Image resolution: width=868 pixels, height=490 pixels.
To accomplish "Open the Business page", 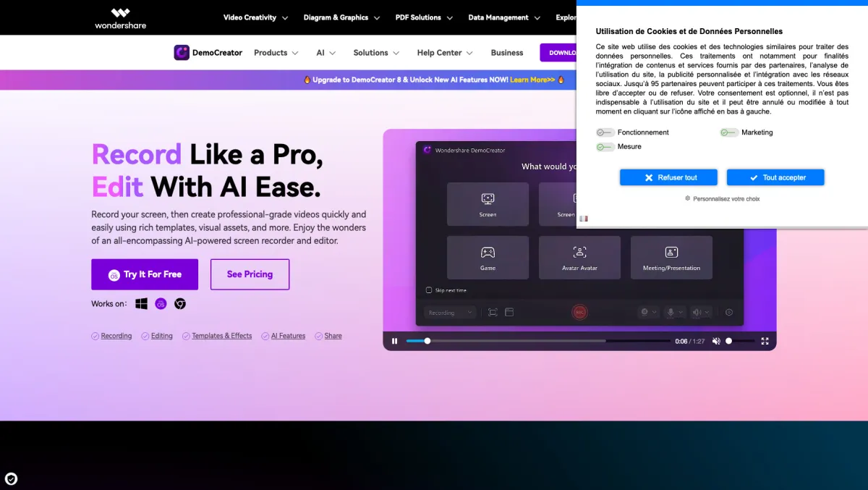I will click(x=507, y=53).
